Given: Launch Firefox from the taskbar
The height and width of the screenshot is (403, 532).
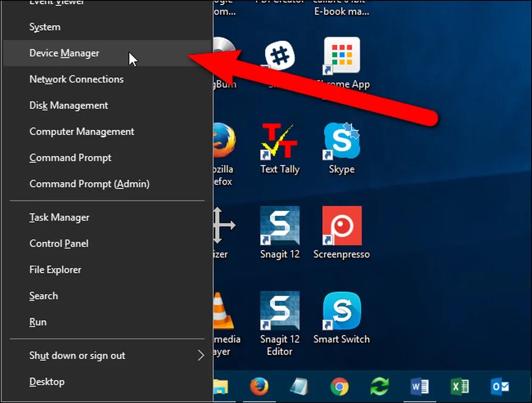Looking at the screenshot, I should click(x=259, y=387).
